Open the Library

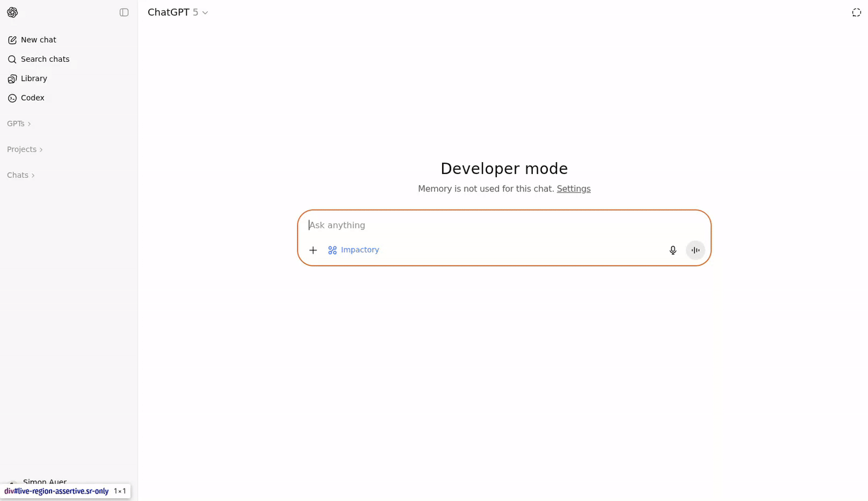coord(34,79)
